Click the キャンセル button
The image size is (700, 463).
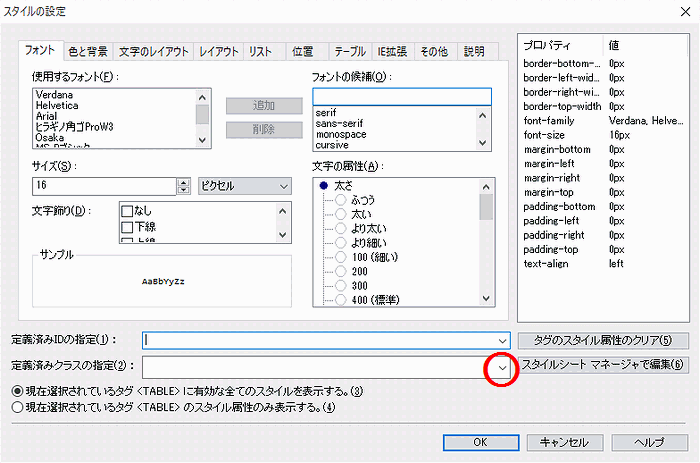[563, 441]
